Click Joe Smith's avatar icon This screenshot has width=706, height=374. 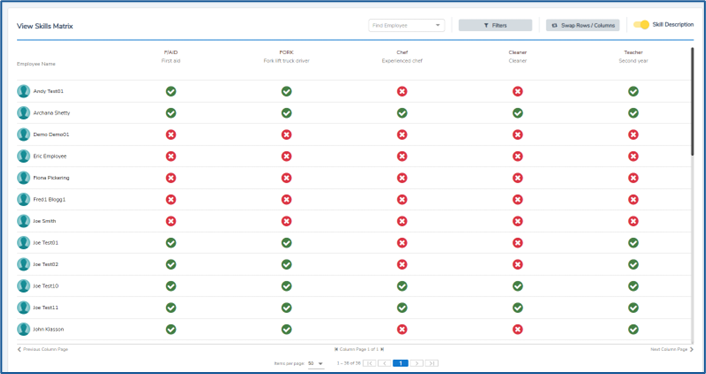point(23,221)
